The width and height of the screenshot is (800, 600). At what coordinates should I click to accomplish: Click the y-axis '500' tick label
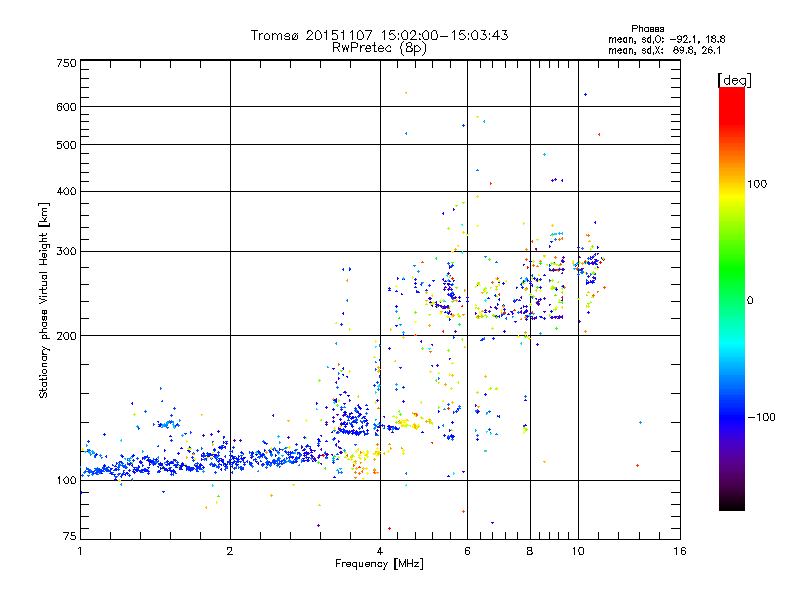click(66, 145)
